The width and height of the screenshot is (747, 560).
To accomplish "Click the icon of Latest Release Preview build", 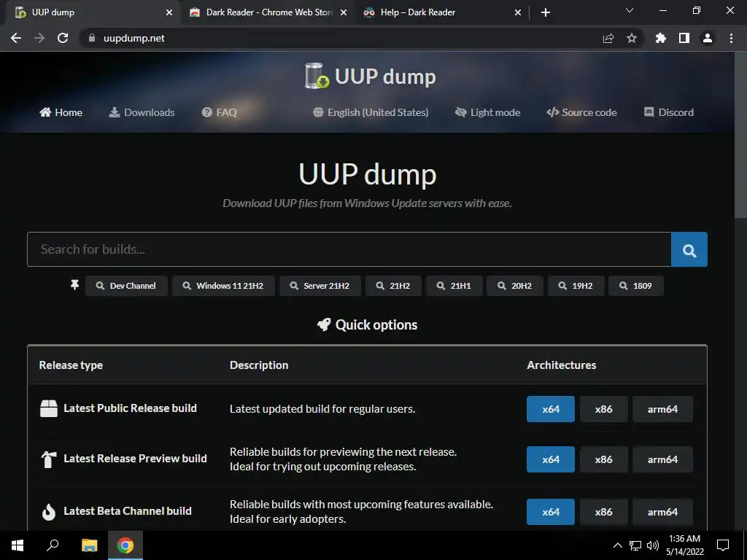I will [x=49, y=459].
